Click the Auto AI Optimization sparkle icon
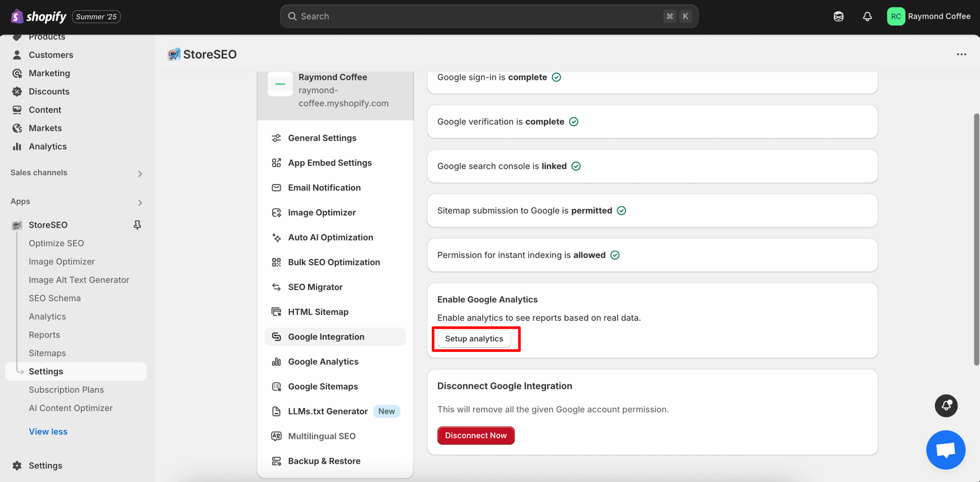Screen dimensions: 980x482 tap(276, 238)
